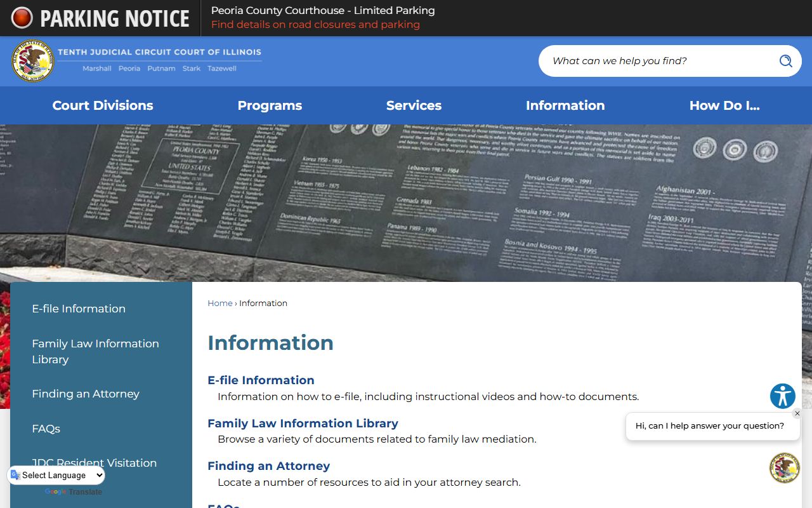Open Family Law Information Library sidebar link

pos(95,351)
